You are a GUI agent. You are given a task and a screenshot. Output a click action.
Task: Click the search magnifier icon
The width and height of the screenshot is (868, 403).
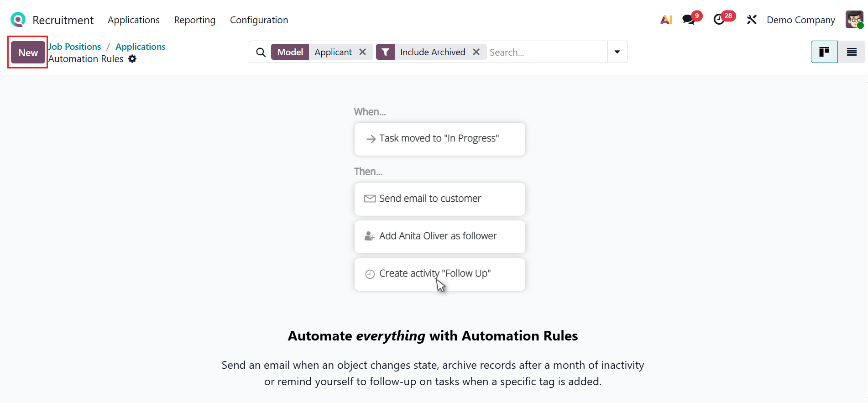coord(261,52)
